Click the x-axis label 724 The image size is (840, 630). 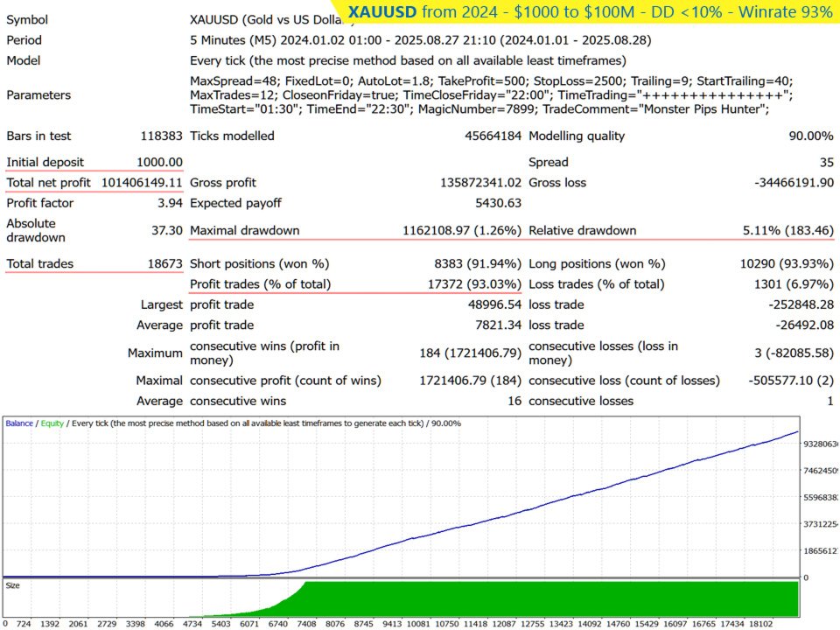coord(24,624)
